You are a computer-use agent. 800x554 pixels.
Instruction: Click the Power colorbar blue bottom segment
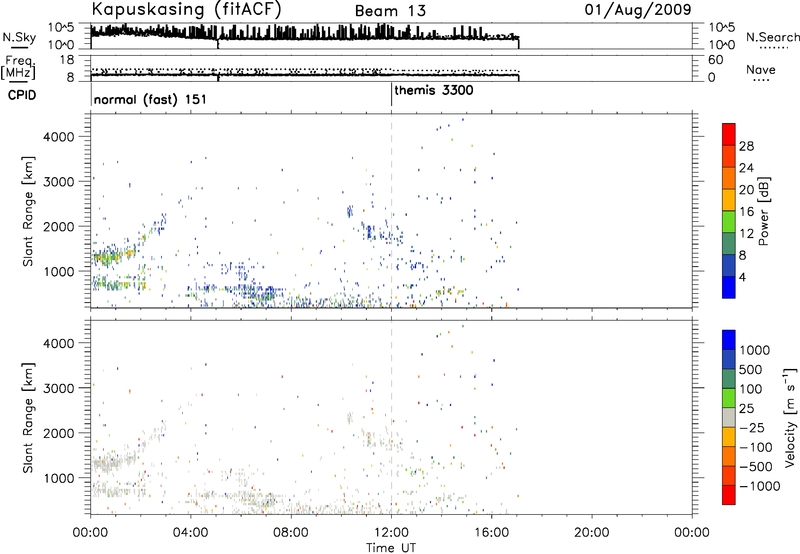(x=729, y=287)
